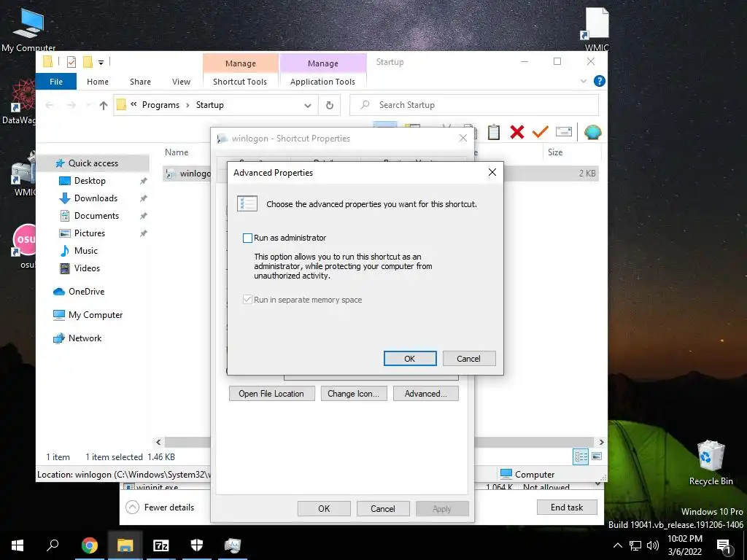Open taskbar search magnifier
Image resolution: width=747 pixels, height=560 pixels.
pyautogui.click(x=53, y=545)
